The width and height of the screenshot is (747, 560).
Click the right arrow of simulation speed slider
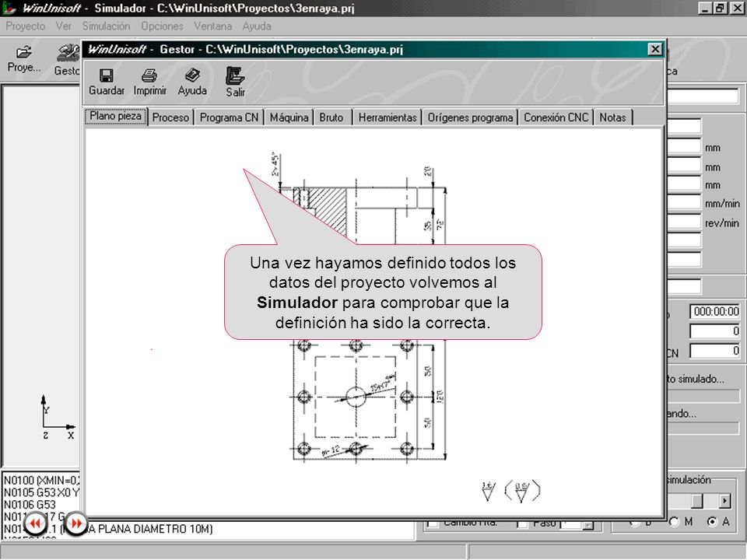click(x=724, y=501)
